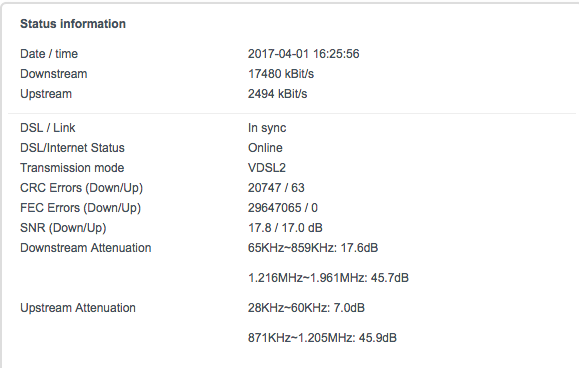Click the Downstream Attenuation label
This screenshot has width=579, height=368.
86,248
